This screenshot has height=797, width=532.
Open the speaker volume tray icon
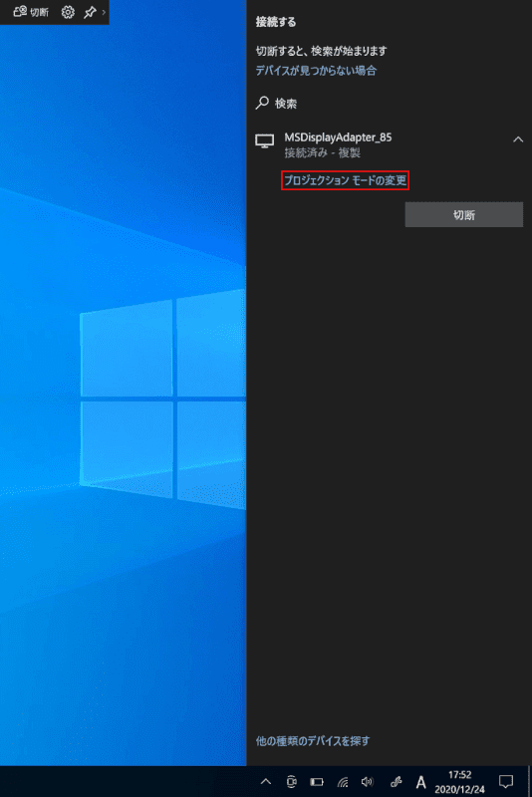click(367, 782)
